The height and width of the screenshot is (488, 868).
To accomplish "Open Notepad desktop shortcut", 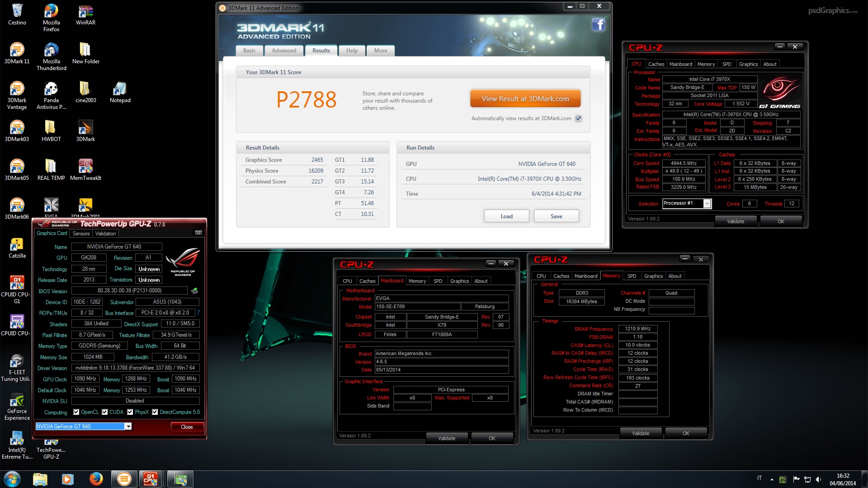I will click(x=120, y=92).
